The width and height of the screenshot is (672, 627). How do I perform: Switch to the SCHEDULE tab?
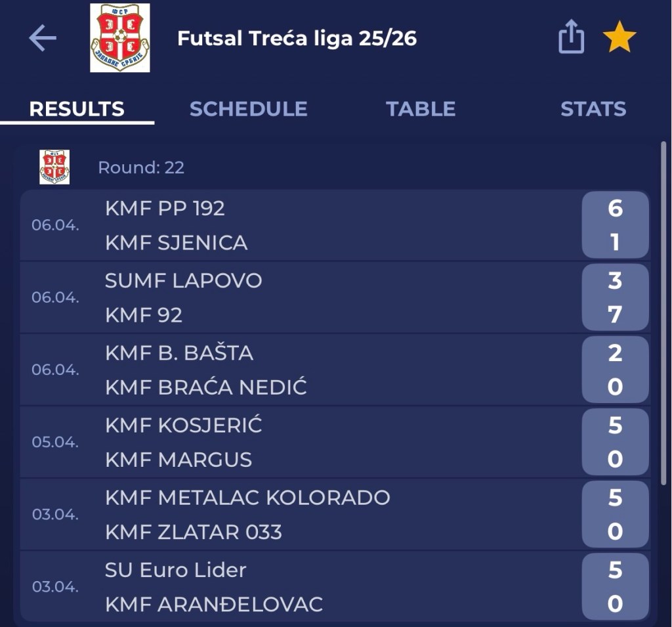(248, 109)
